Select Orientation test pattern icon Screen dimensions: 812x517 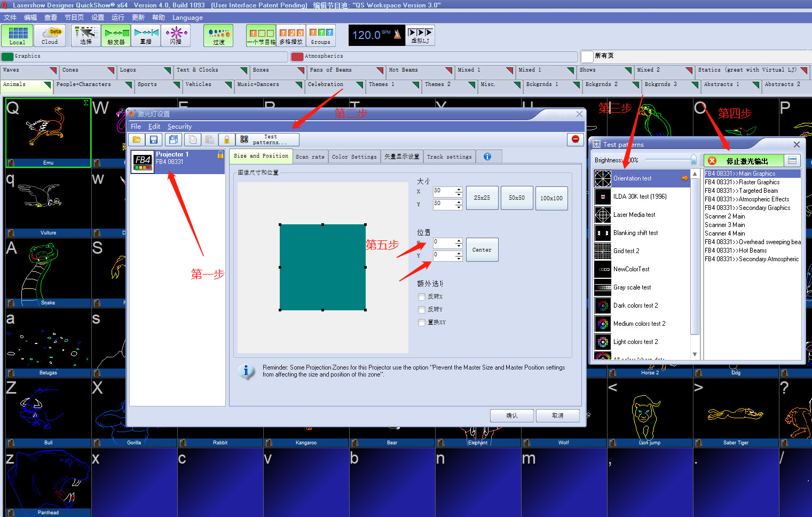coord(603,178)
